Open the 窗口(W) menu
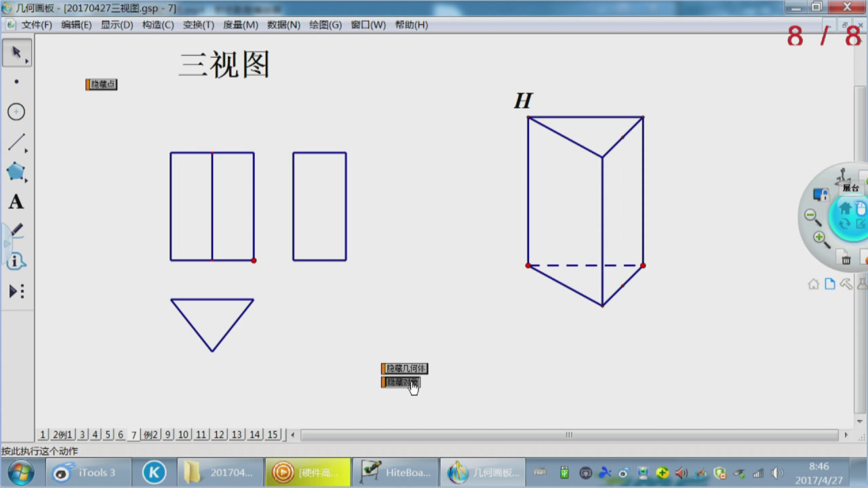 pos(368,24)
